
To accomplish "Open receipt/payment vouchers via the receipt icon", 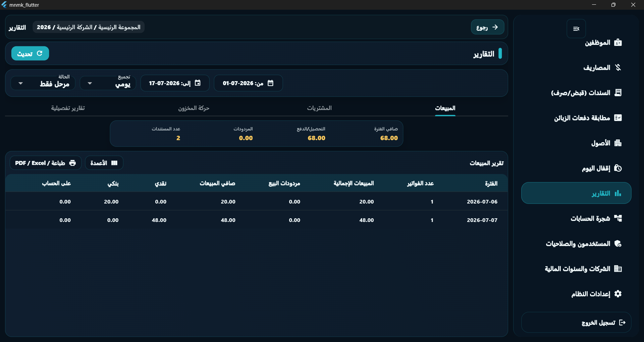I will point(618,93).
